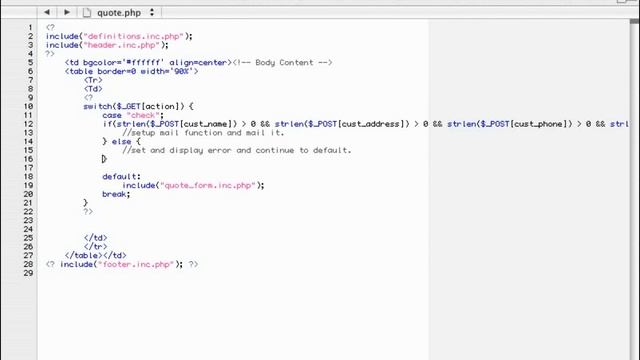Click the quote.php document icon
Viewport: 640px width, 360px height.
[x=87, y=13]
